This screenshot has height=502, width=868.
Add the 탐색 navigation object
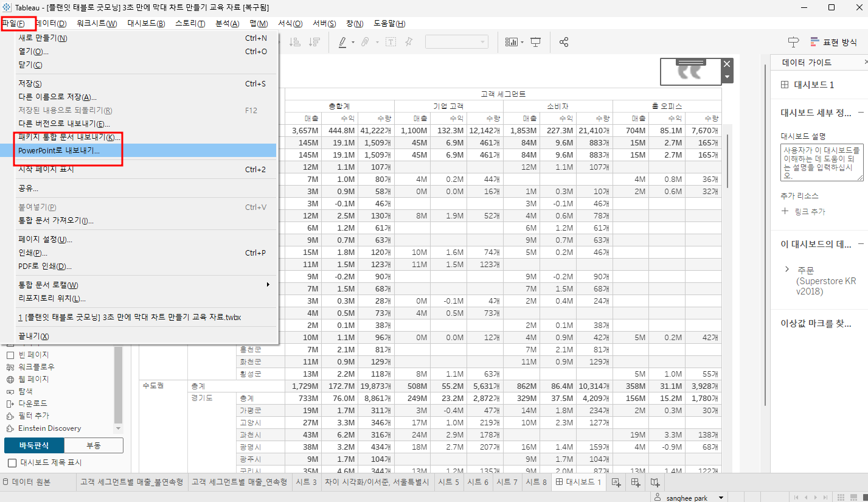pos(19,391)
